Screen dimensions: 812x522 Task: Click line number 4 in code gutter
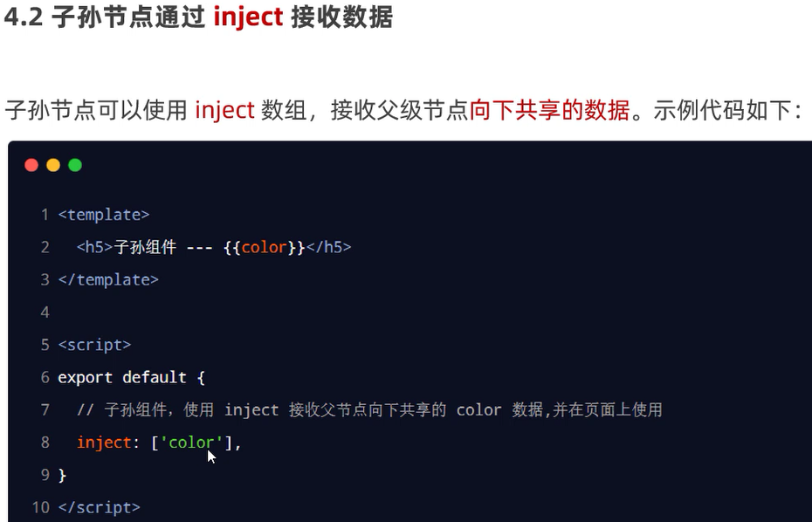45,313
